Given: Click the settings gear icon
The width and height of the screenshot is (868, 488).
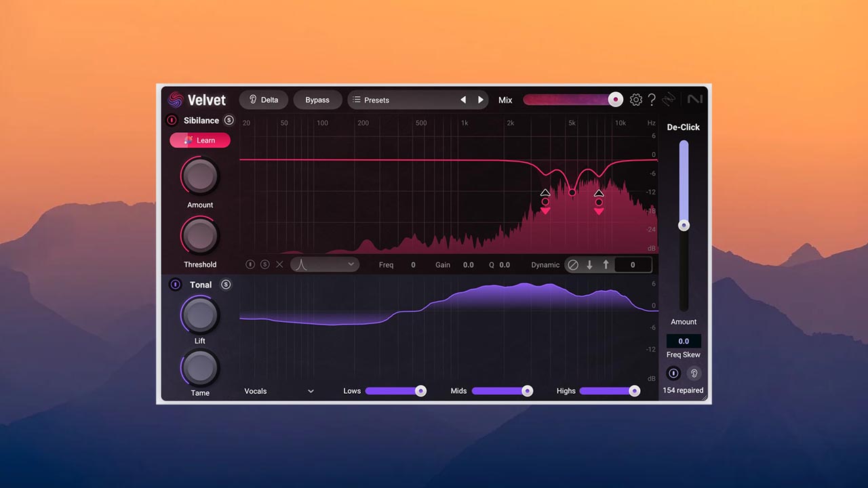Looking at the screenshot, I should [x=636, y=99].
